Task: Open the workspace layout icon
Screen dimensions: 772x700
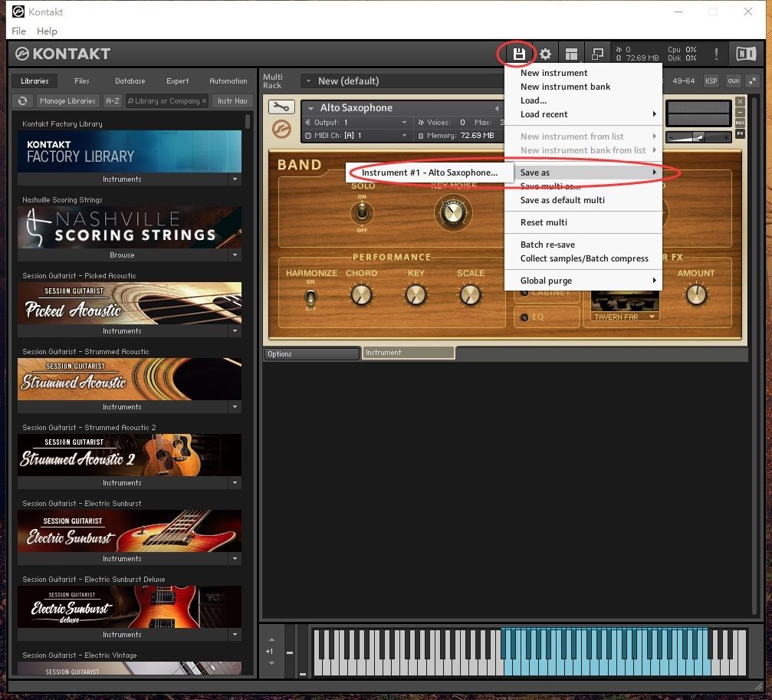Action: (x=571, y=54)
